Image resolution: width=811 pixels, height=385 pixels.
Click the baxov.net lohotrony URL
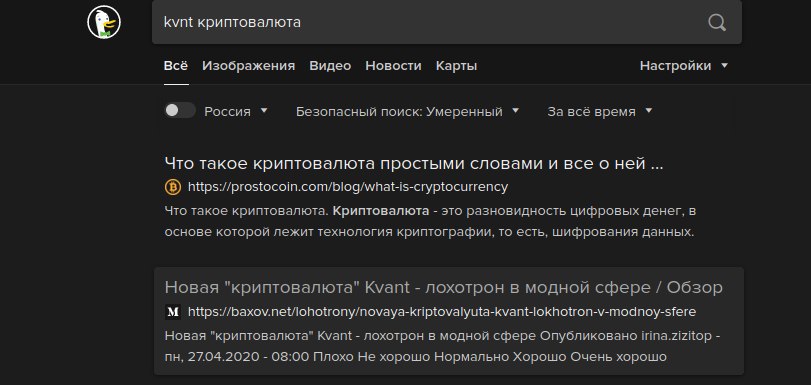pyautogui.click(x=442, y=312)
